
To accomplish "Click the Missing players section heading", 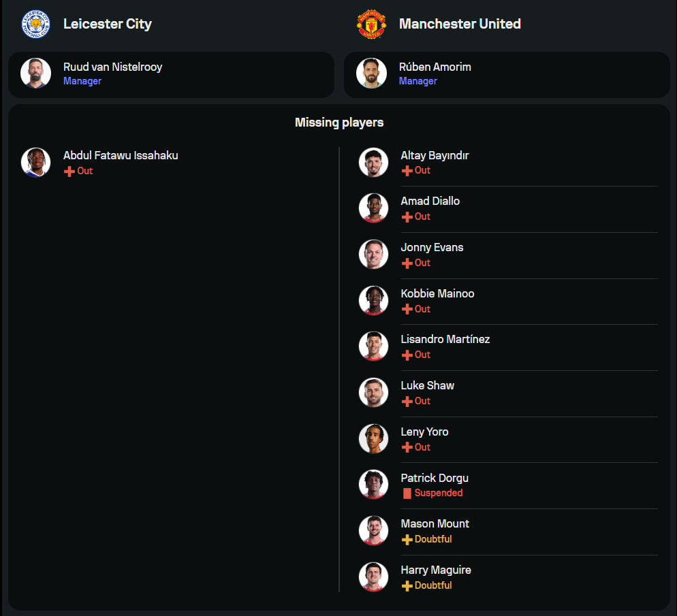I will 339,123.
